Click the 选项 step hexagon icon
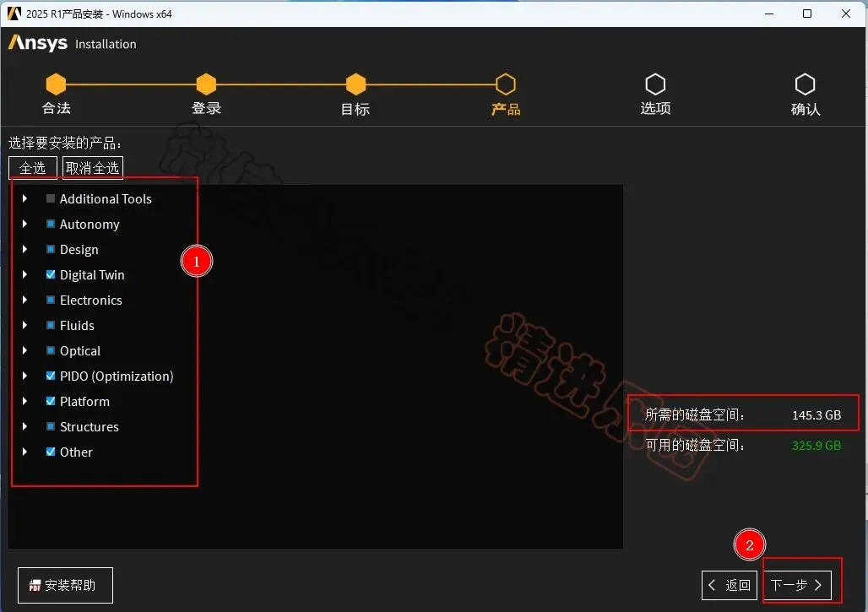The height and width of the screenshot is (612, 868). click(x=655, y=84)
